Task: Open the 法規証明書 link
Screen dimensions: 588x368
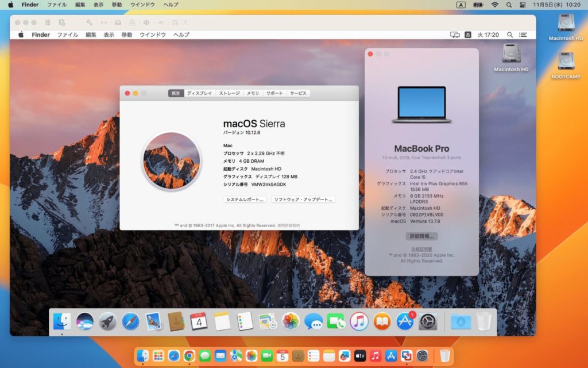Action: (x=421, y=249)
